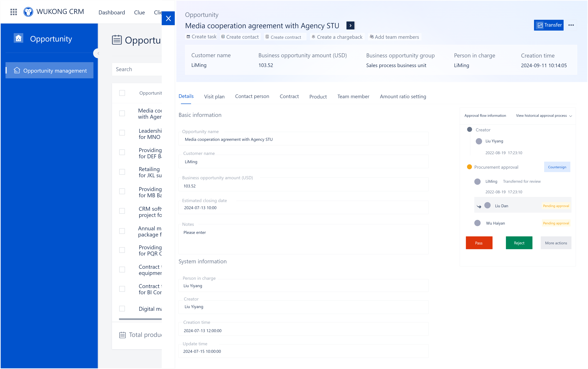The image size is (588, 369).
Task: Check the Providing for MB row checkbox
Action: 122,191
